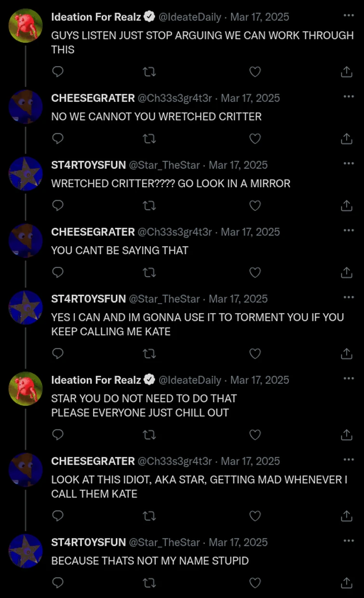Click the star avatar on the 'BECAUSE THATS NOT MY NAME' tweet
364x598 pixels.
pos(26,551)
